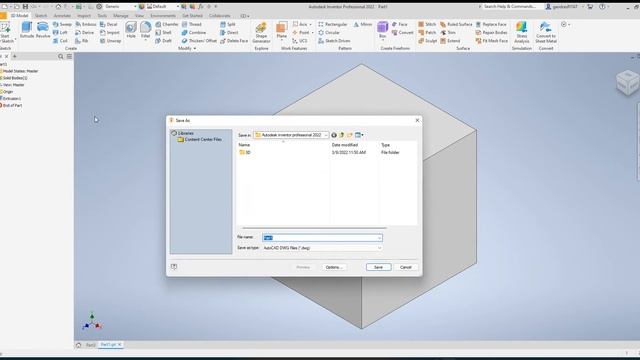640x360 pixels.
Task: Expand the Axis dropdown arrow
Action: 311,25
